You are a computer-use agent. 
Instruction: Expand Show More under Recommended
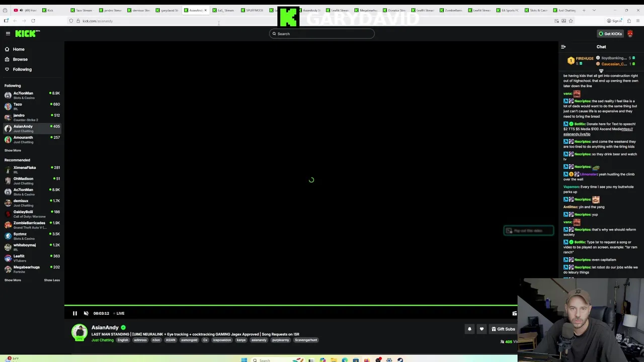(13, 280)
